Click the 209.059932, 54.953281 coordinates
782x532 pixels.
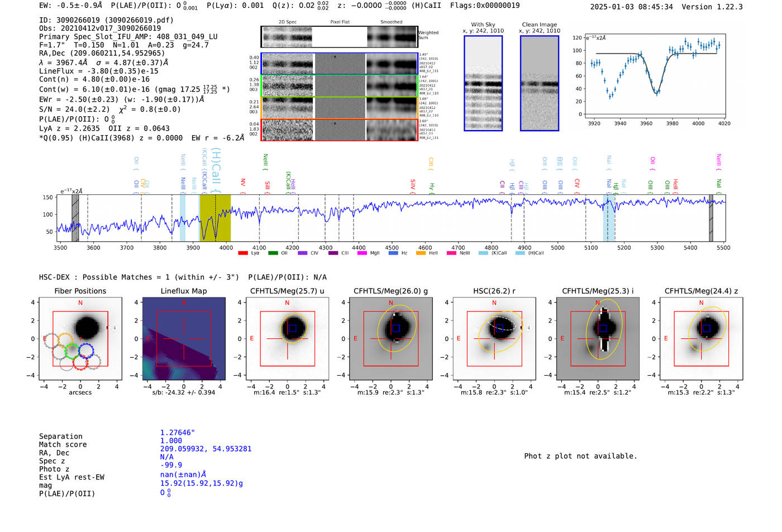(206, 449)
